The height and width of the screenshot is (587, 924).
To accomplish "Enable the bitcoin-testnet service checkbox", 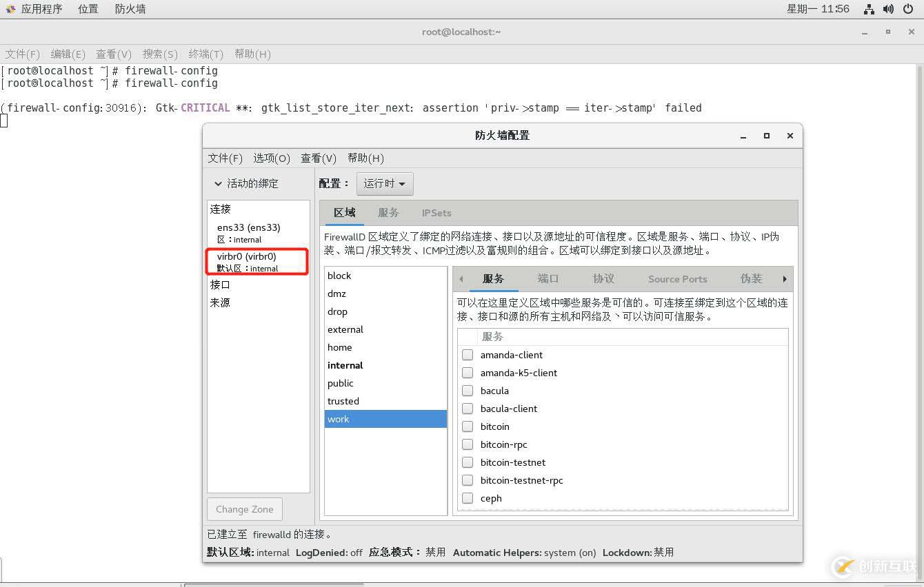I will 468,462.
